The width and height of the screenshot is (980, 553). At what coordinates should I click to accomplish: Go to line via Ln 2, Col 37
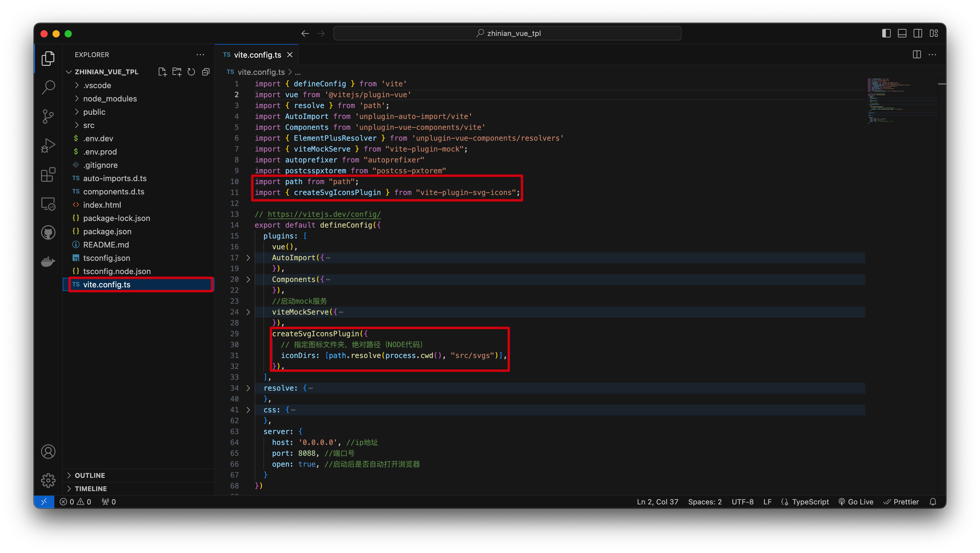[x=657, y=502]
